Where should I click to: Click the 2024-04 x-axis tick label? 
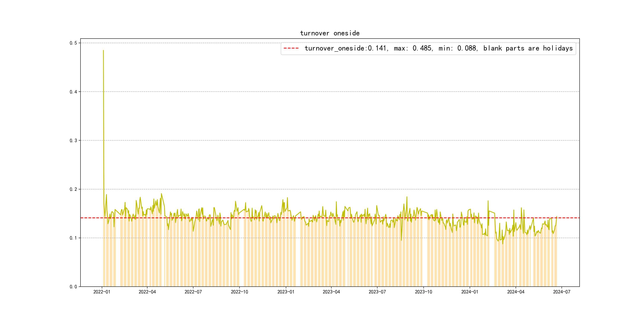pyautogui.click(x=516, y=292)
